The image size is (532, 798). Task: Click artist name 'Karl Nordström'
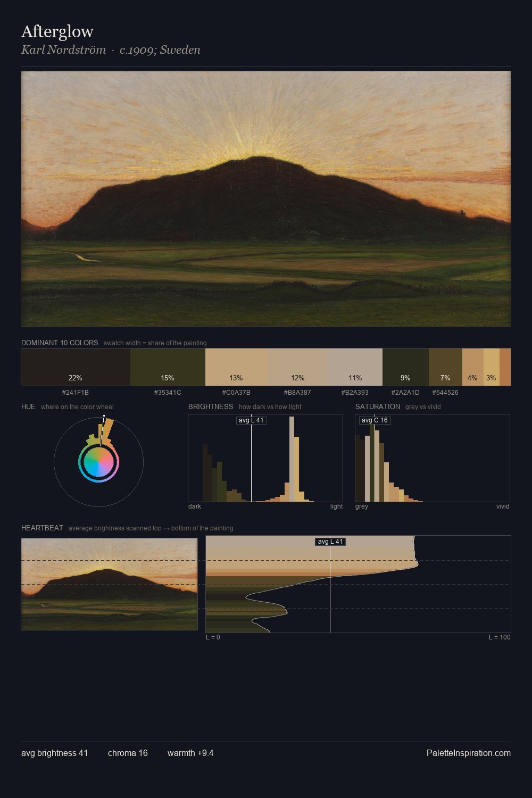click(x=63, y=49)
